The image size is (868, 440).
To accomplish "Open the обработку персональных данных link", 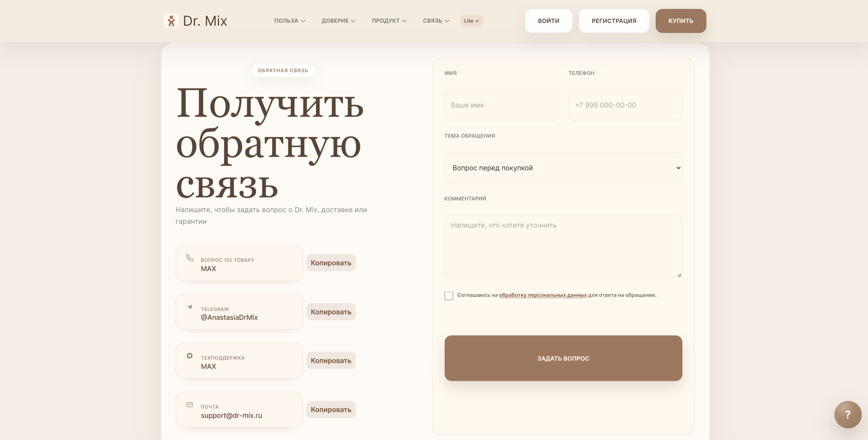I will point(543,295).
